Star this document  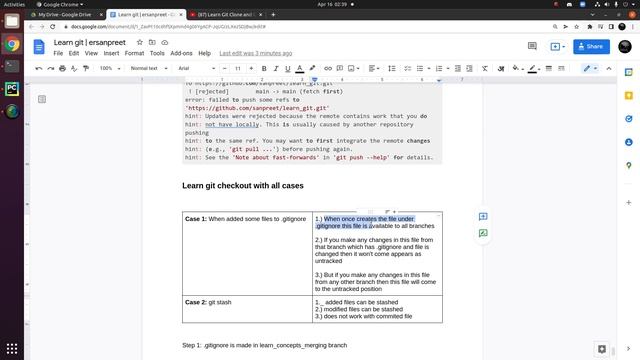[x=140, y=42]
